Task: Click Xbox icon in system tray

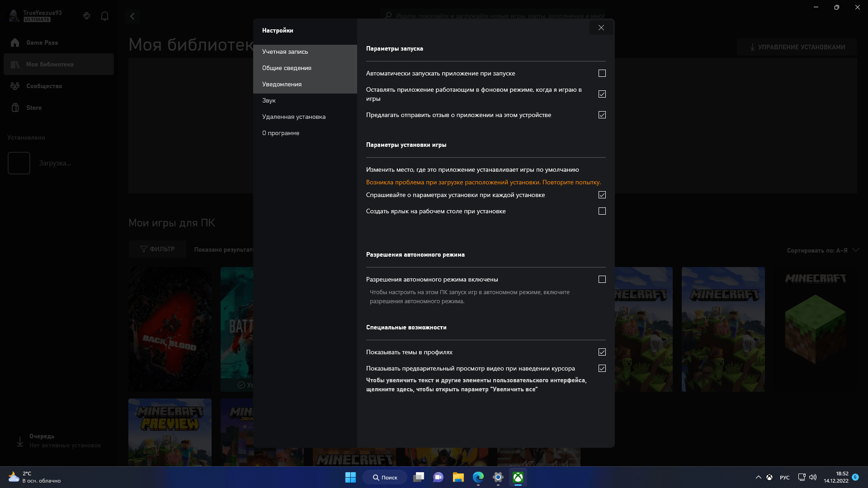Action: 769,477
